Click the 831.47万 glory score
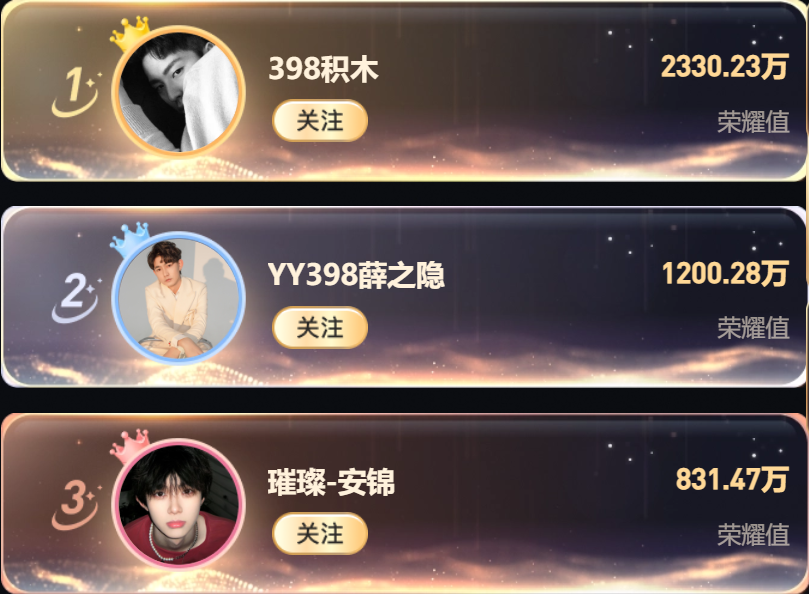Screen dimensions: 809x594 point(732,479)
